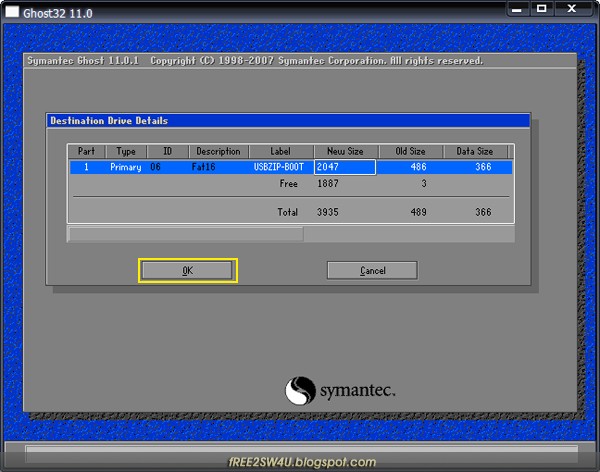Click the Symantec Ghost copyright header text
Screen dimensions: 600x472
255,61
